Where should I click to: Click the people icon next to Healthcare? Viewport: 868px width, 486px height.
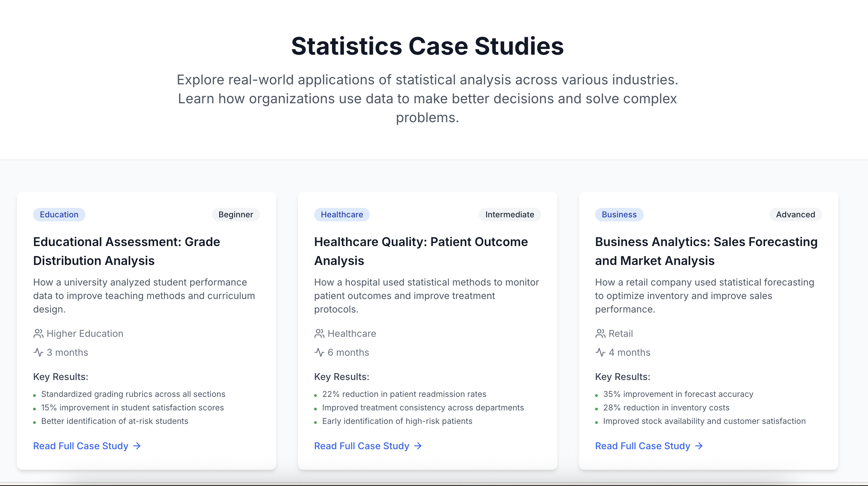click(x=319, y=333)
